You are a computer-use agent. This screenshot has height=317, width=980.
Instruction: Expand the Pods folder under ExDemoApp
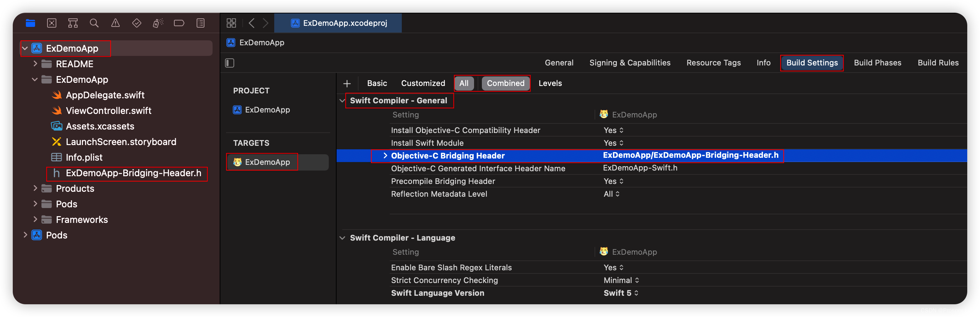[35, 204]
